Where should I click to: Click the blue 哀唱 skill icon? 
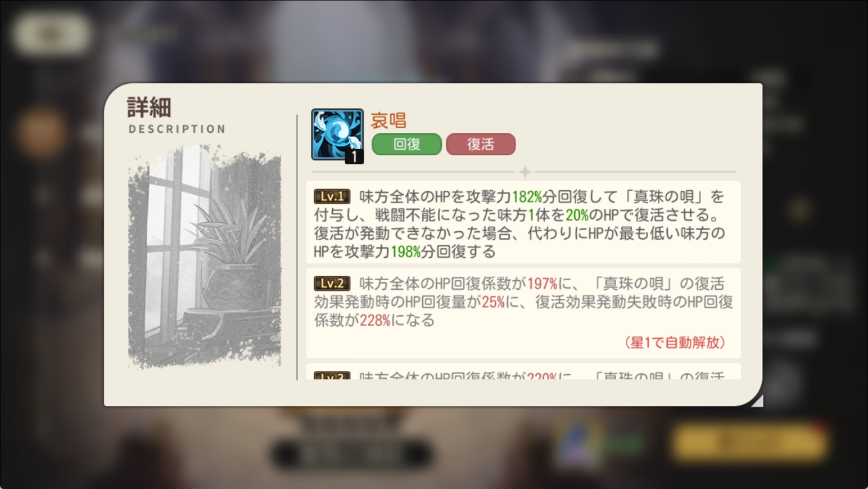[x=337, y=135]
